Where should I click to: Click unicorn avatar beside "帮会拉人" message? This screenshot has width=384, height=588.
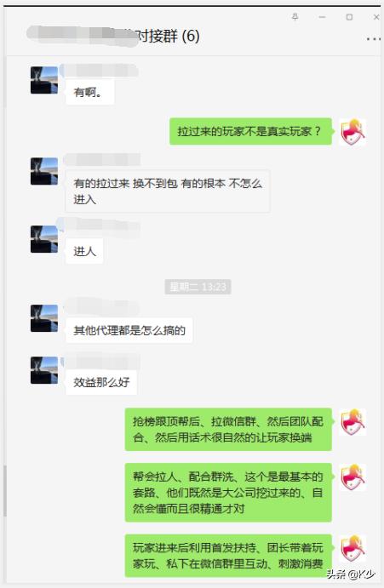pyautogui.click(x=352, y=477)
